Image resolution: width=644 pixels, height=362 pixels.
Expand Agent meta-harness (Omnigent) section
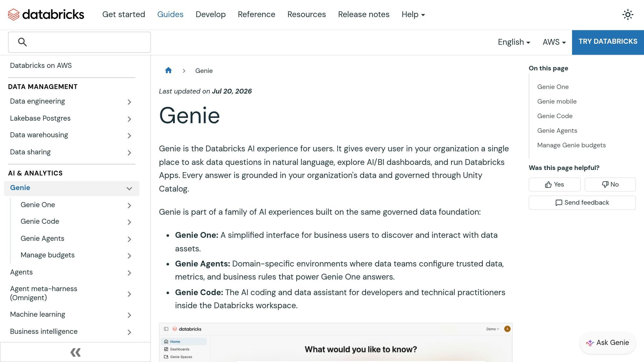[x=129, y=294]
